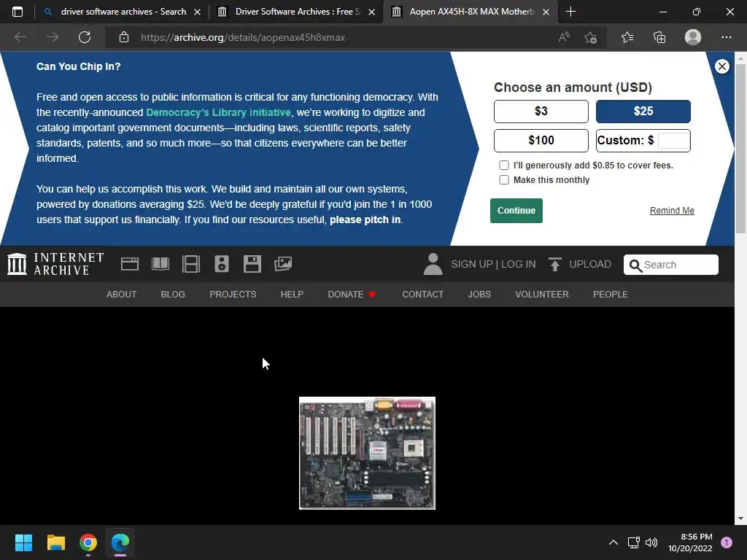Click the Internet Archive logo
The width and height of the screenshot is (747, 560).
pos(55,264)
